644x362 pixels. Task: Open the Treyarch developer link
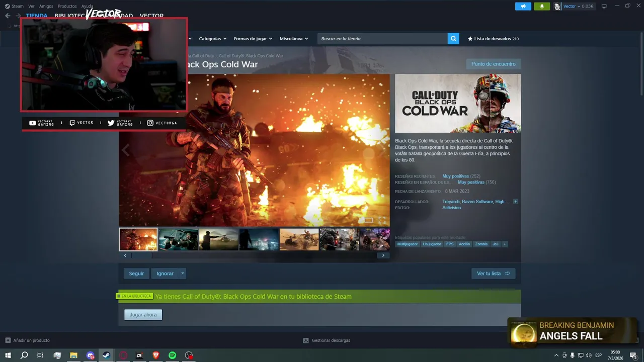[451, 202]
